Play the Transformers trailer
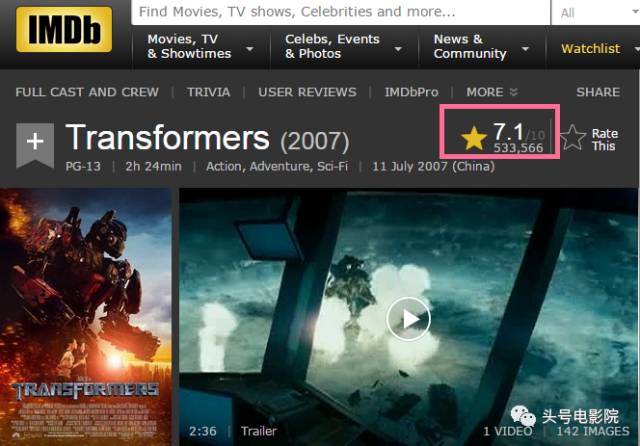The height and width of the screenshot is (446, 640). 409,319
